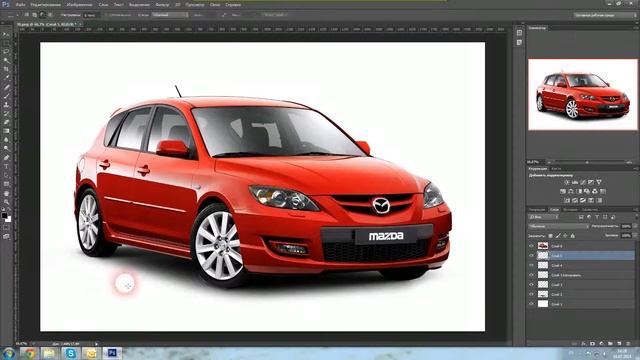The image size is (640, 360).
Task: Open the Редактирование menu
Action: tap(45, 4)
